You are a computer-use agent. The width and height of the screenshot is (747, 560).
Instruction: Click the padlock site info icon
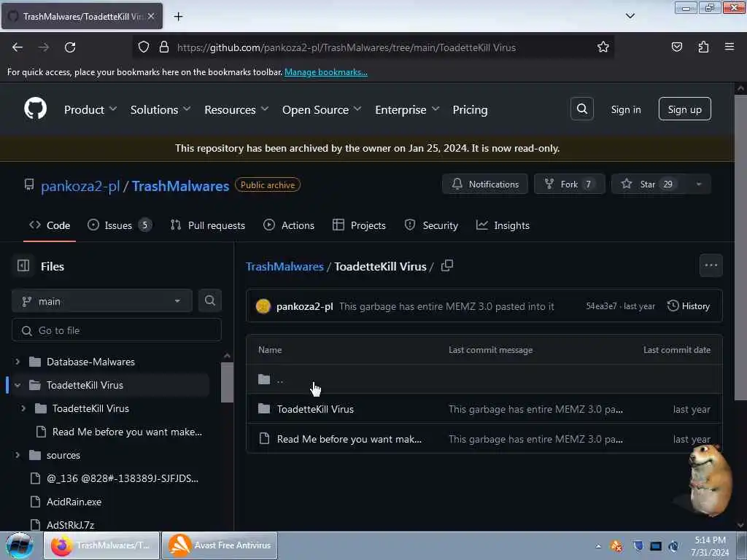click(164, 47)
